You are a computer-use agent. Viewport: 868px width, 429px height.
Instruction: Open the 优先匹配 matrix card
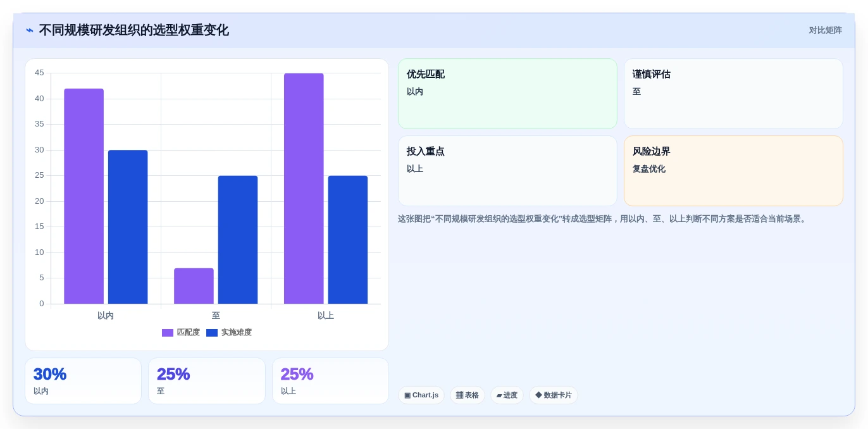(507, 94)
